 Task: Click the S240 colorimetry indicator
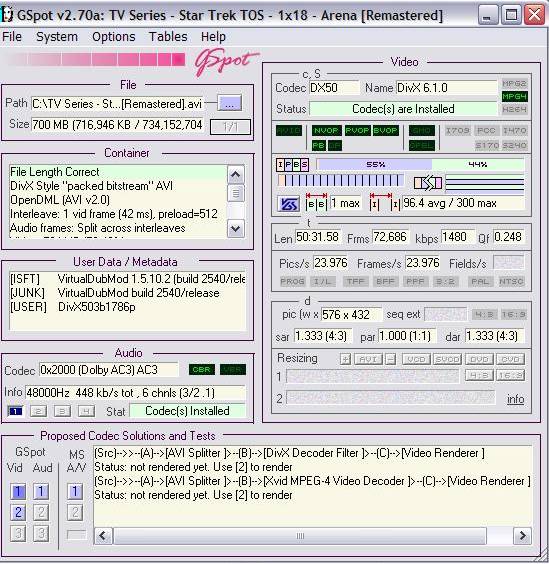(x=514, y=145)
